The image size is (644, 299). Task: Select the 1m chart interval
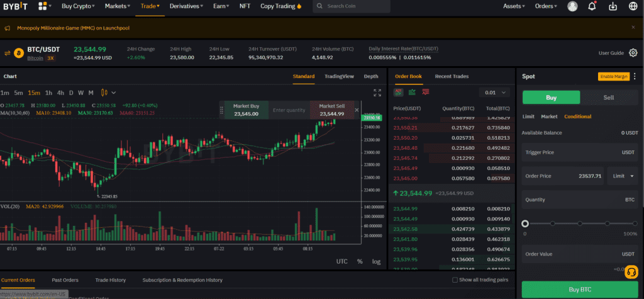point(5,93)
